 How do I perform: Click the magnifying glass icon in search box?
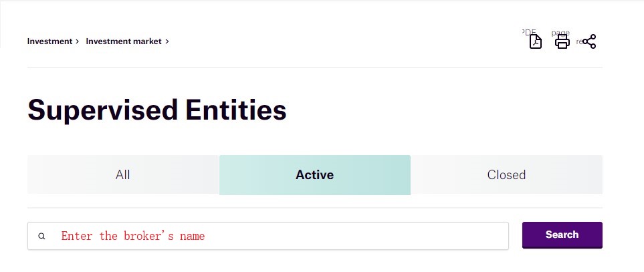[x=42, y=236]
